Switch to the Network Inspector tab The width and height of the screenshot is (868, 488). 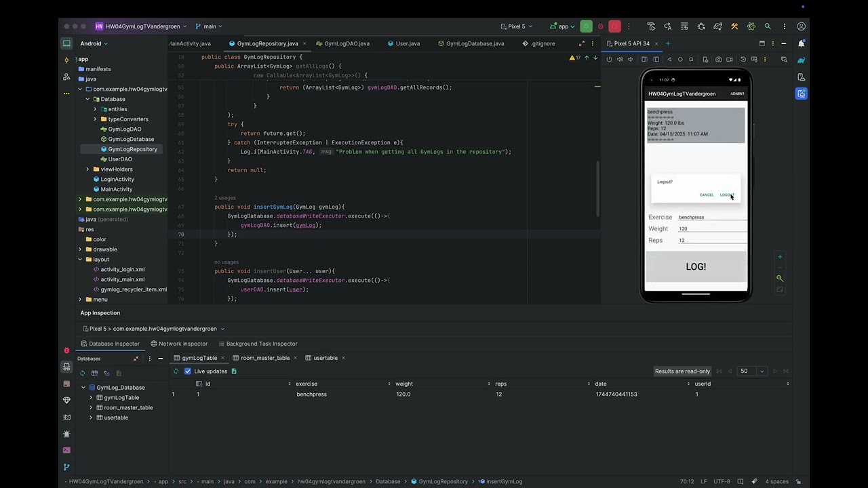pyautogui.click(x=179, y=344)
